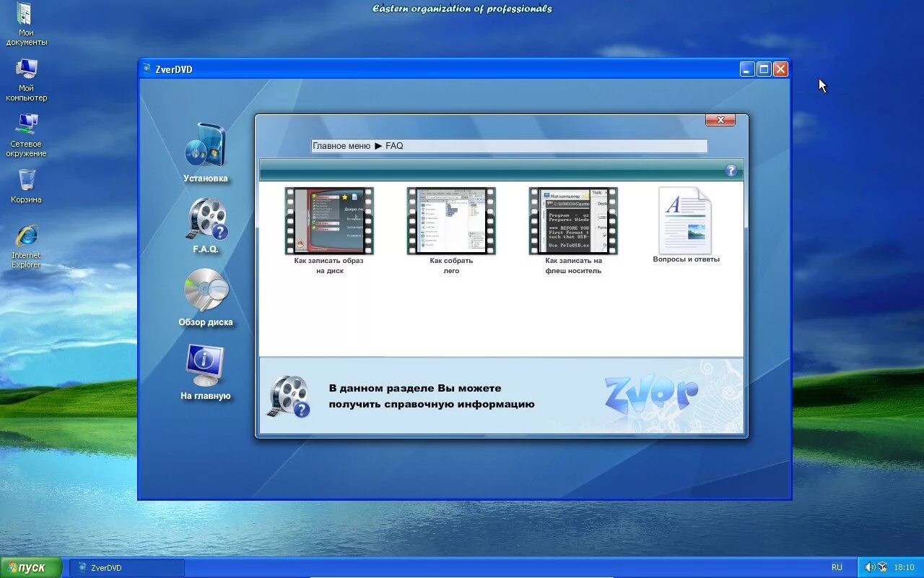Open the пуск Start menu button

[30, 568]
